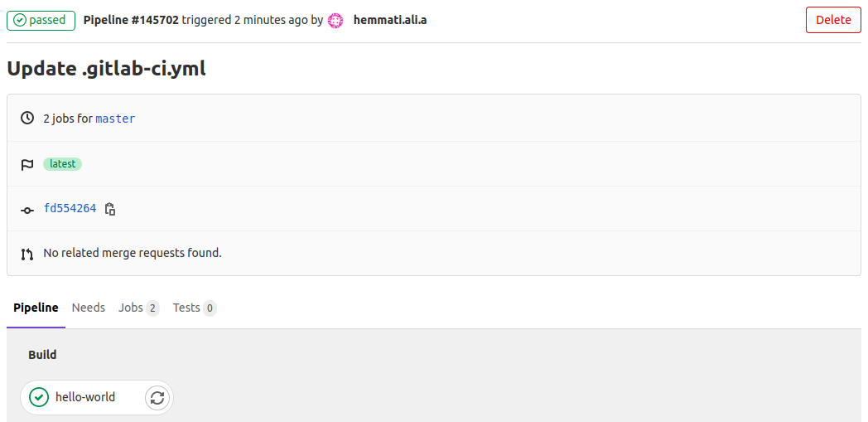
Task: Retry the hello-world job
Action: pos(157,397)
